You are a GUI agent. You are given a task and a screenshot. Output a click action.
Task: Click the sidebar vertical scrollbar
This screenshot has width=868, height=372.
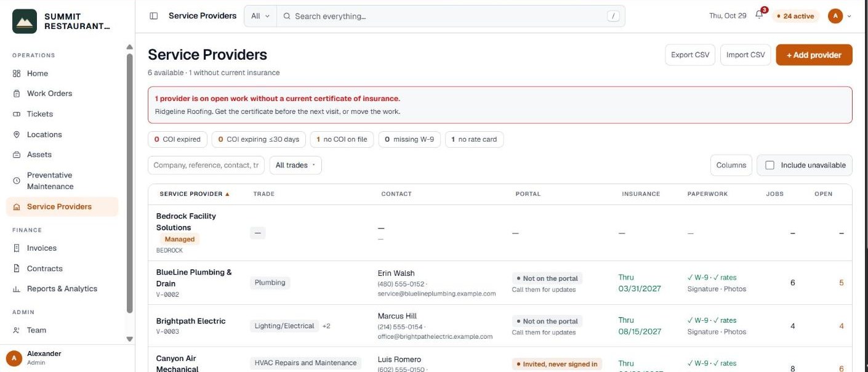129,183
